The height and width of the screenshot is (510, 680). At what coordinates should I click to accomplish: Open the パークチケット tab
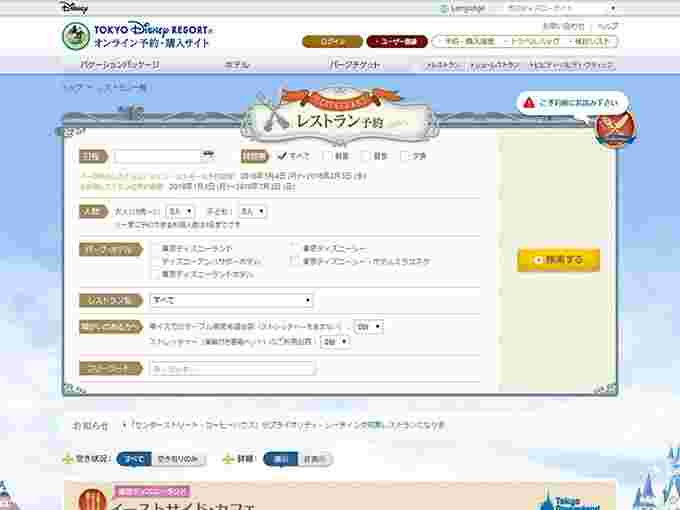point(354,65)
